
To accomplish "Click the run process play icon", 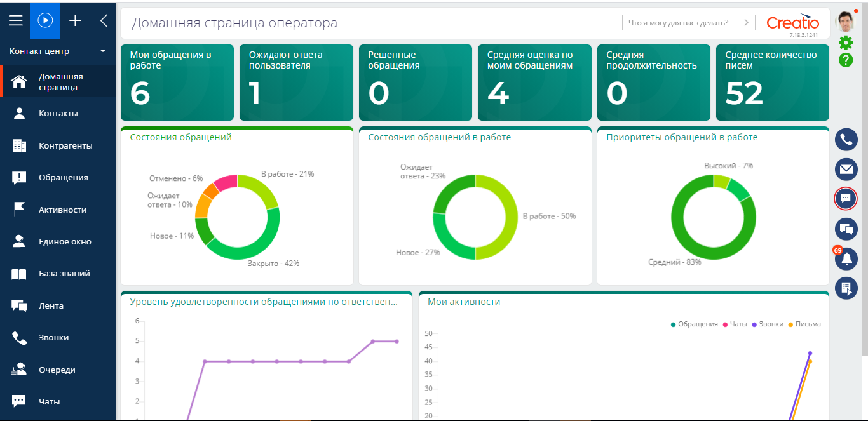I will [45, 20].
